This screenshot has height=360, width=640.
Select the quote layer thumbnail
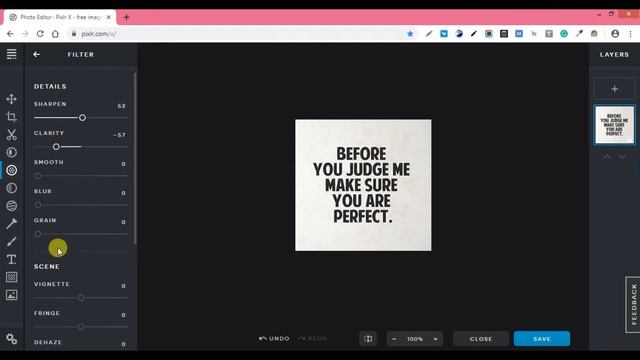[x=614, y=125]
